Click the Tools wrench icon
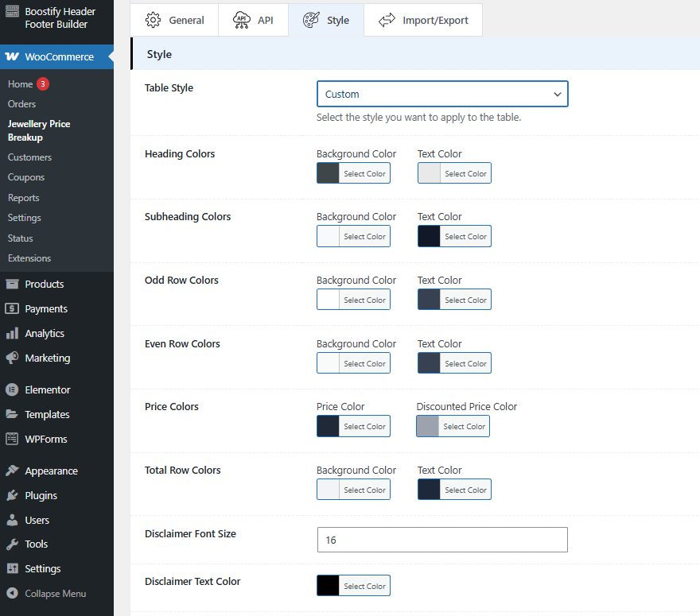Image resolution: width=700 pixels, height=616 pixels. pyautogui.click(x=12, y=544)
